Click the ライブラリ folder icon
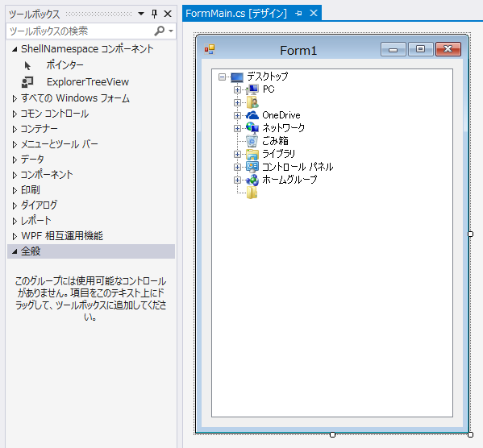The image size is (483, 448). [252, 154]
